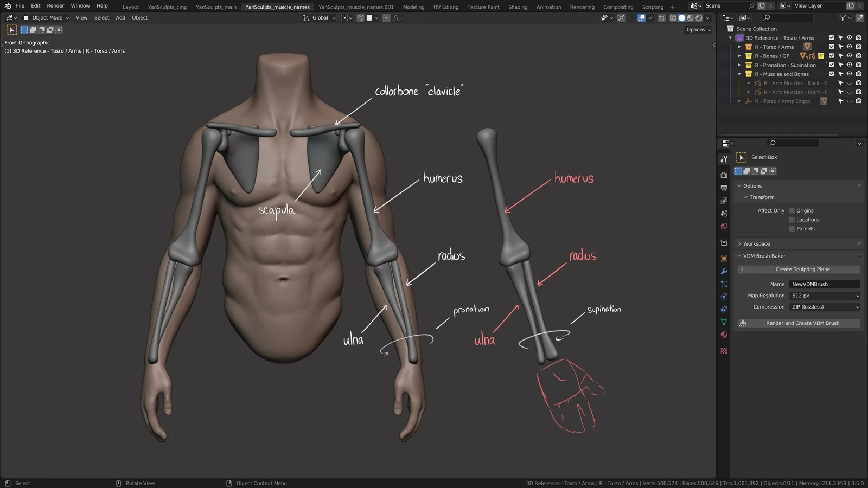Click the Create Sculpting Plane button
Screen dimensions: 868x488
click(x=803, y=269)
